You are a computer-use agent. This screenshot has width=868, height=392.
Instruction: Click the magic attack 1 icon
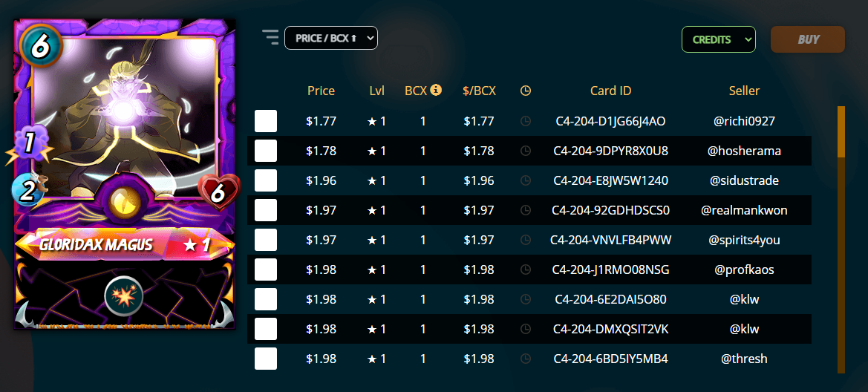30,145
